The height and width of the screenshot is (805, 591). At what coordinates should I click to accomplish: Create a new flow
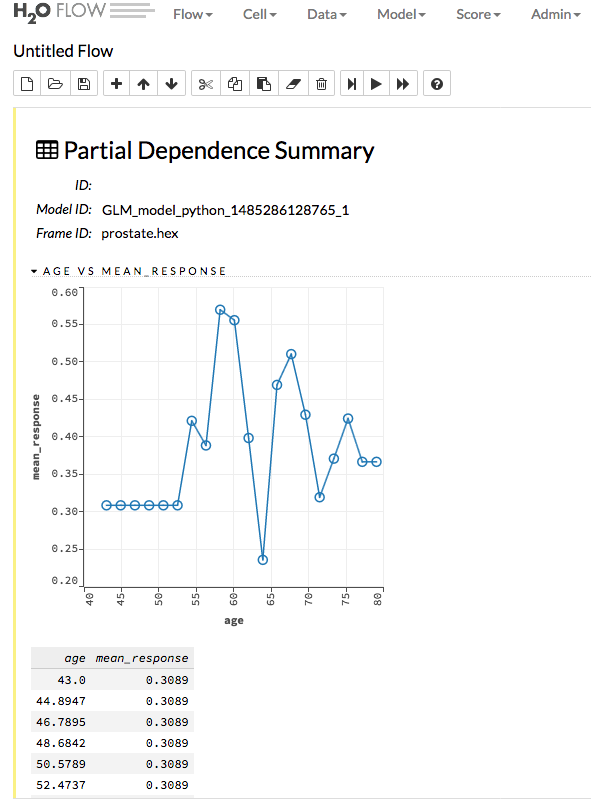pyautogui.click(x=26, y=83)
